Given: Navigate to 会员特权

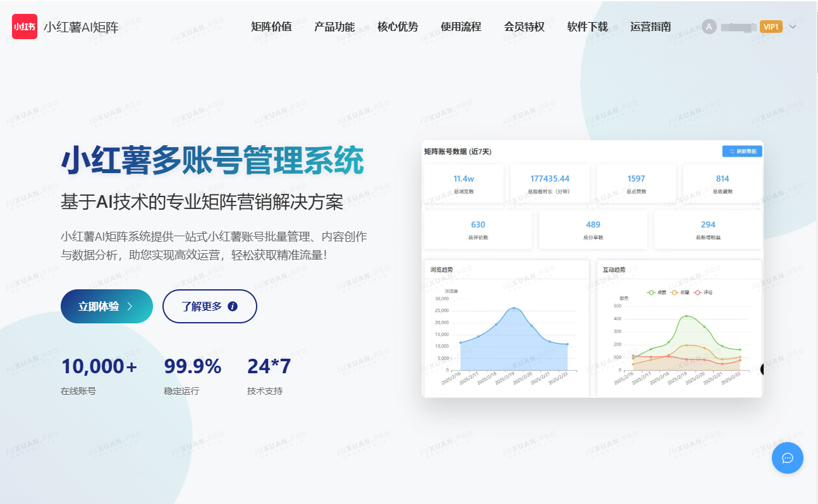Looking at the screenshot, I should [x=524, y=27].
